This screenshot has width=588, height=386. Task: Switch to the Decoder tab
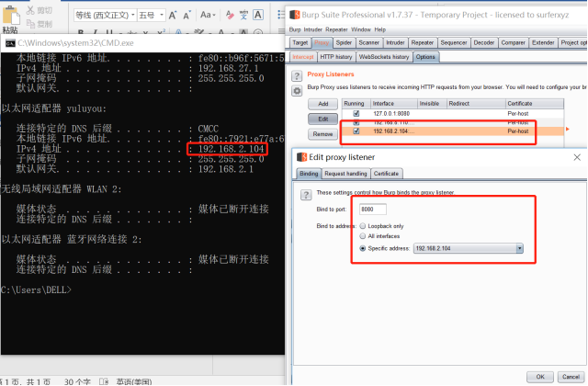(x=484, y=43)
